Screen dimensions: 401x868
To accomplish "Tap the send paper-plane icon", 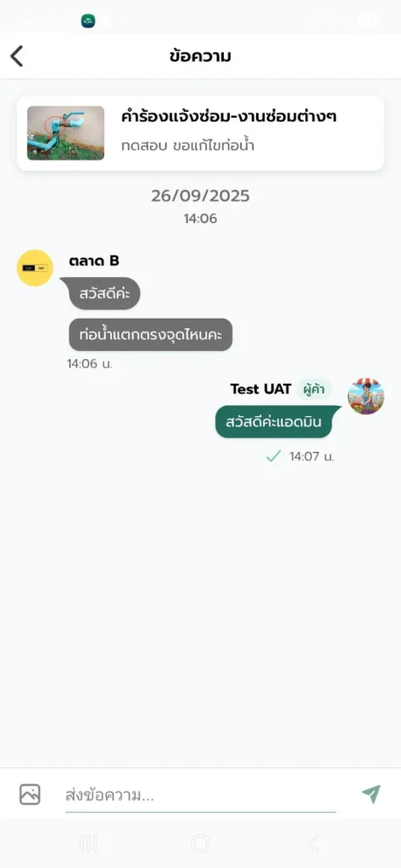I will tap(371, 794).
